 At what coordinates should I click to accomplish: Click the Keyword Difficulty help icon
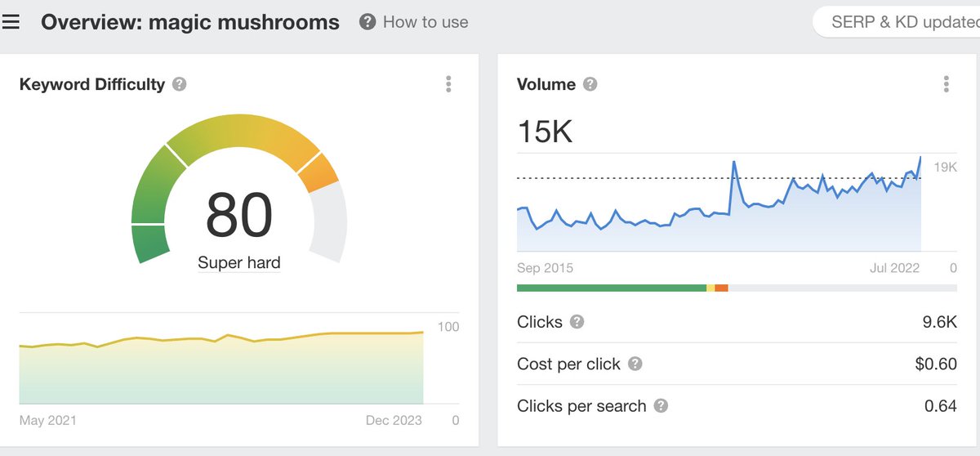[x=180, y=84]
